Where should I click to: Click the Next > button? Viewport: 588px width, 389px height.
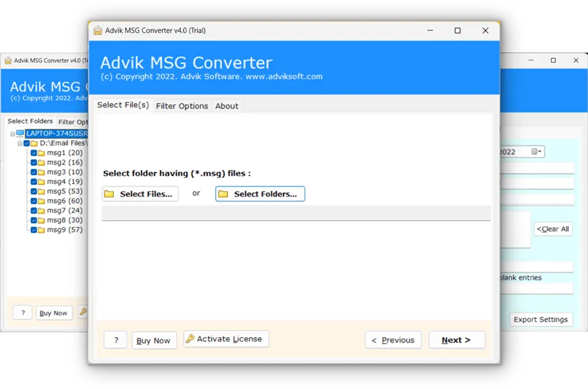click(457, 340)
